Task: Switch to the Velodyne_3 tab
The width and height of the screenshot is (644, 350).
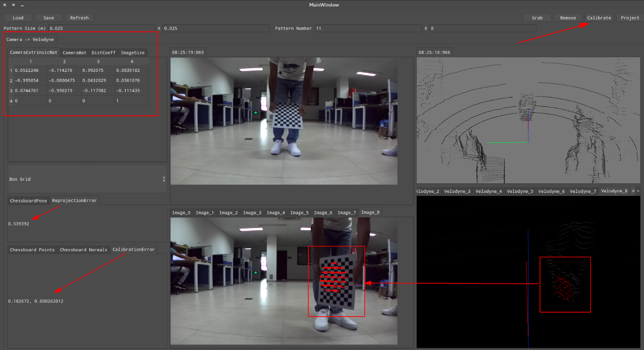Action: click(457, 192)
